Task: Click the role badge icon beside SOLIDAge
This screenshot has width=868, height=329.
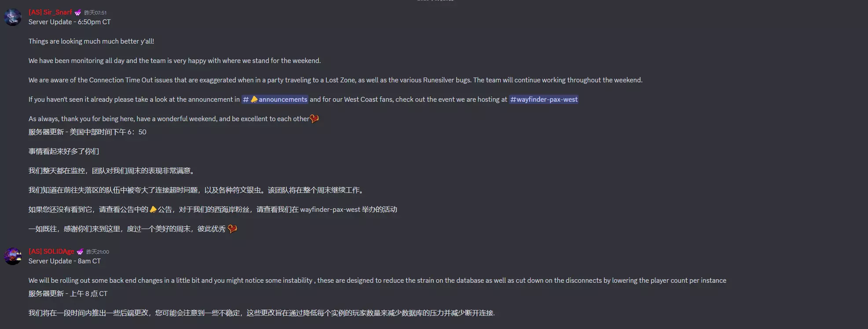Action: (80, 252)
